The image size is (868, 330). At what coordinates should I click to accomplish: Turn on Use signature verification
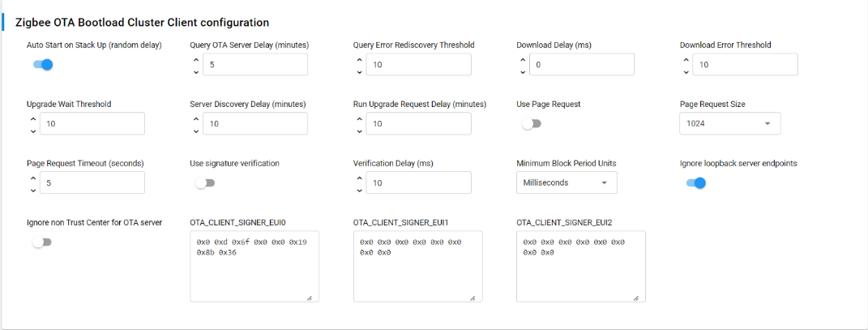click(204, 183)
